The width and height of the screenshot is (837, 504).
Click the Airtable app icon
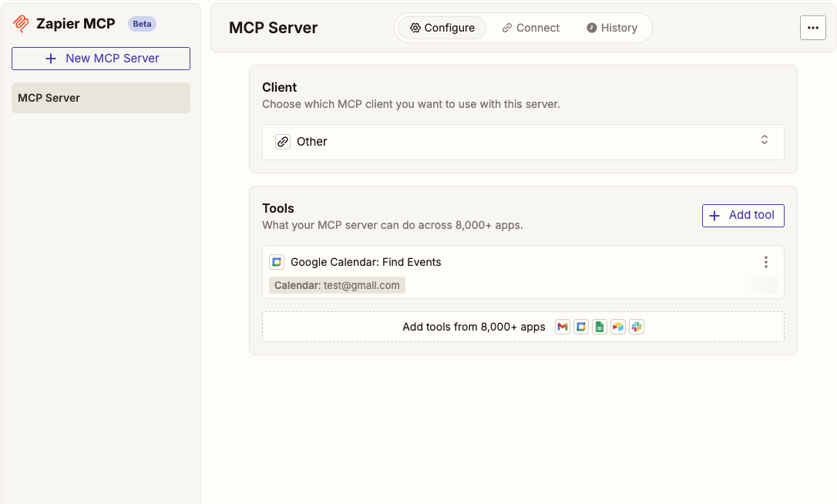(617, 327)
